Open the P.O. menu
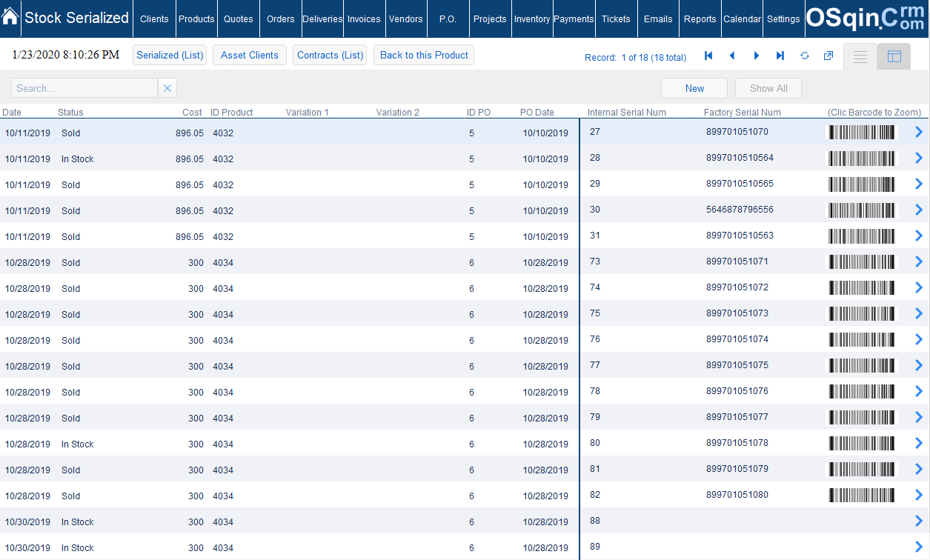930x560 pixels. (x=448, y=19)
